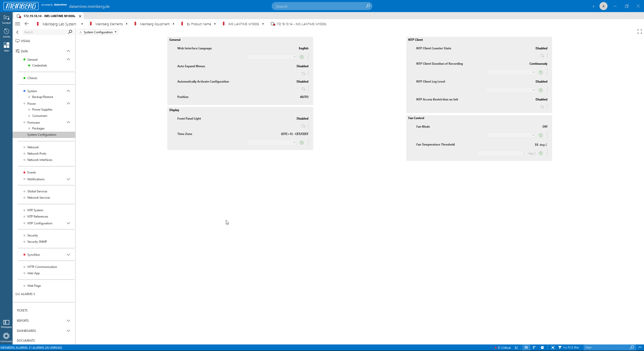The height and width of the screenshot is (351, 644).
Task: Open Time Zone dropdown
Action: coord(272,143)
